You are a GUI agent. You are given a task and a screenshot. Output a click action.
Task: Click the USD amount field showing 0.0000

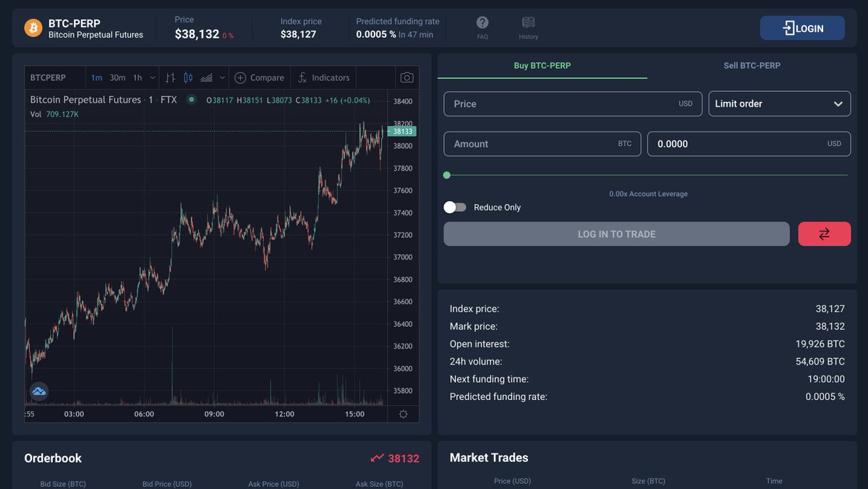point(749,144)
